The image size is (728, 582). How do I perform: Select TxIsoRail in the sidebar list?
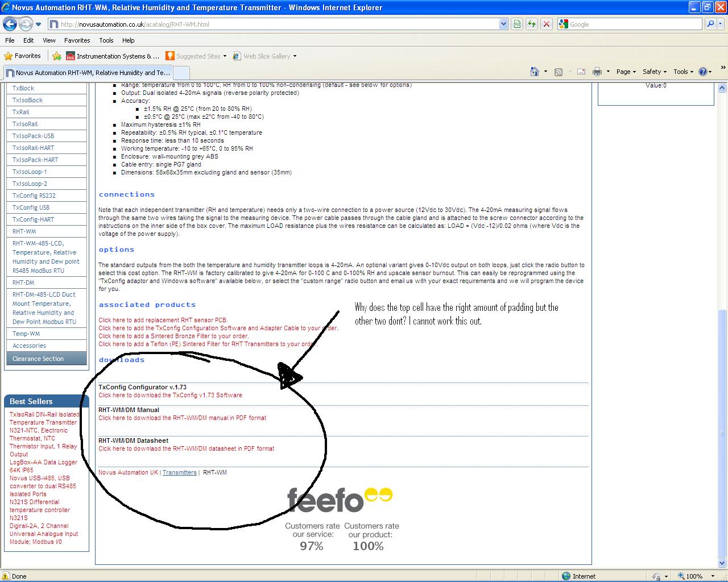coord(25,124)
